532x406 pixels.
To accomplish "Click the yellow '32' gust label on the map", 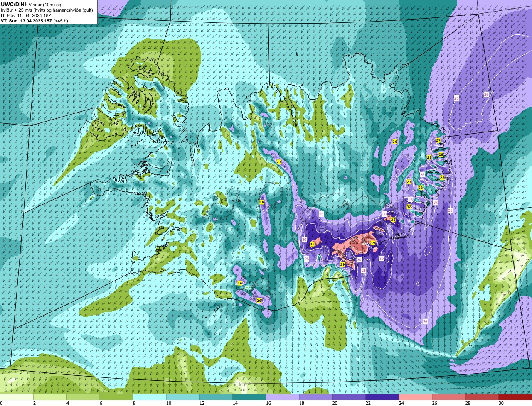I will (409, 207).
